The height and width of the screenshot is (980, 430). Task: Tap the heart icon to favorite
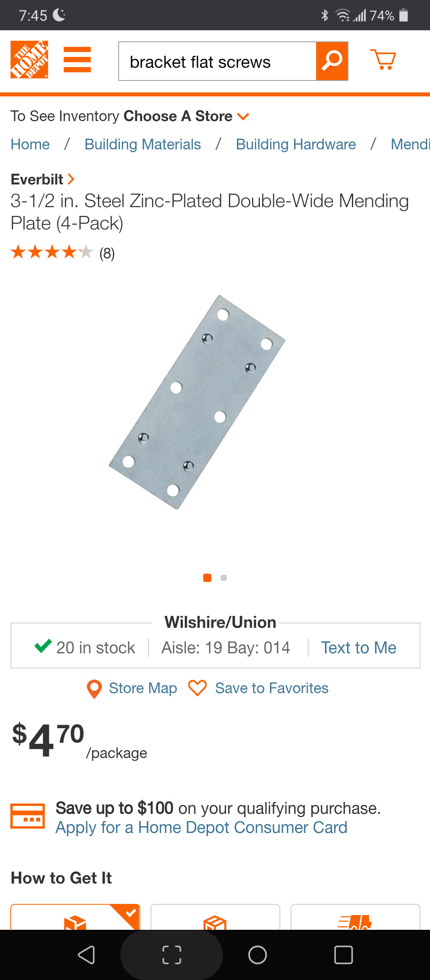click(x=197, y=688)
